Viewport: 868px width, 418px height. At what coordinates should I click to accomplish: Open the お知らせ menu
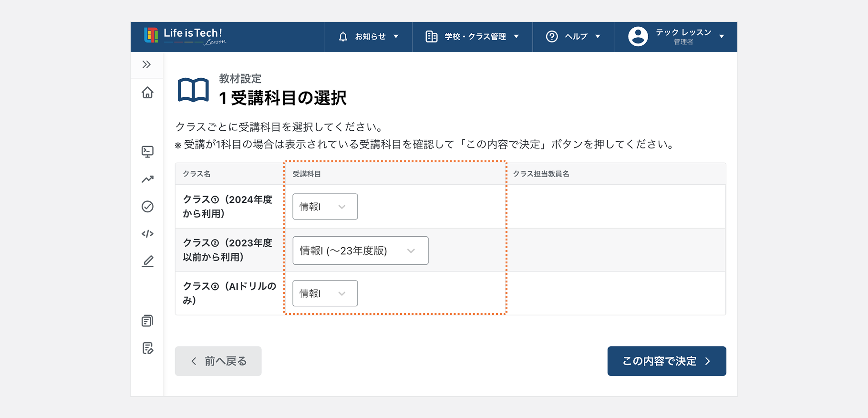tap(369, 37)
